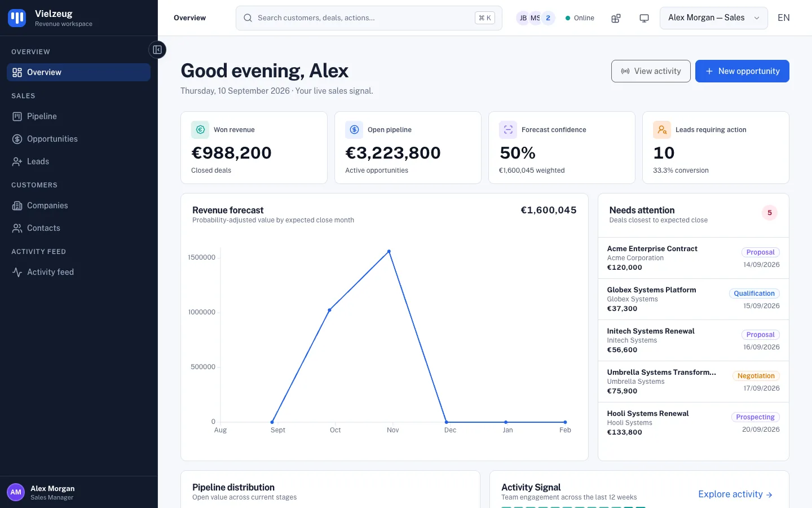Click the Forecast confidence scan icon

pyautogui.click(x=508, y=130)
